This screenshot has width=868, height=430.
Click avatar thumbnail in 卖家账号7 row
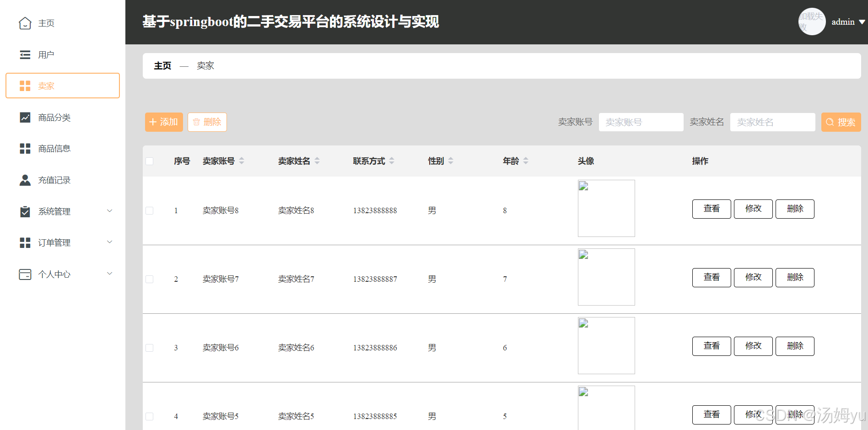(606, 277)
